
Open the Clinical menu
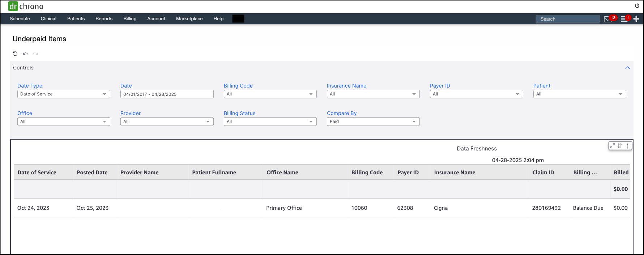pos(48,19)
